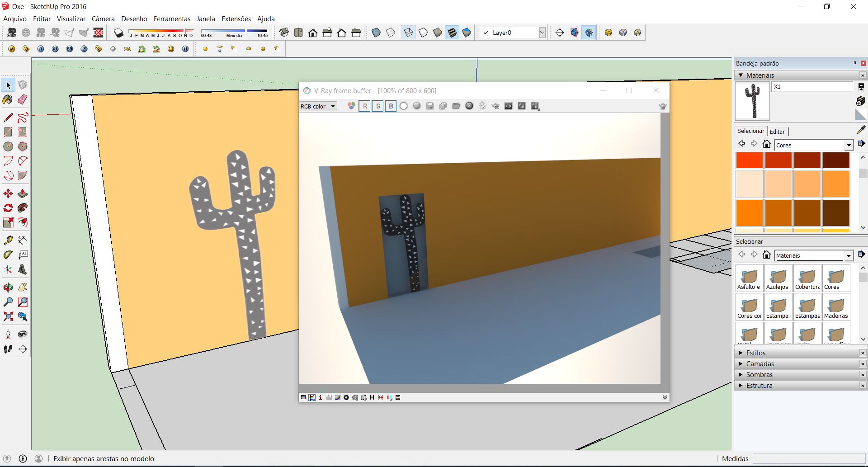Select the Push/Pull tool

pos(23,193)
